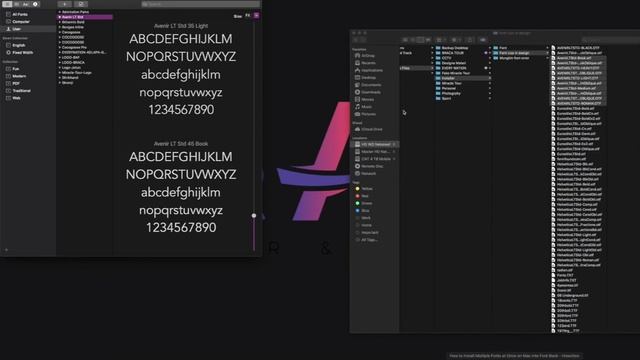Select Computer in Font Book sidebar

click(20, 22)
